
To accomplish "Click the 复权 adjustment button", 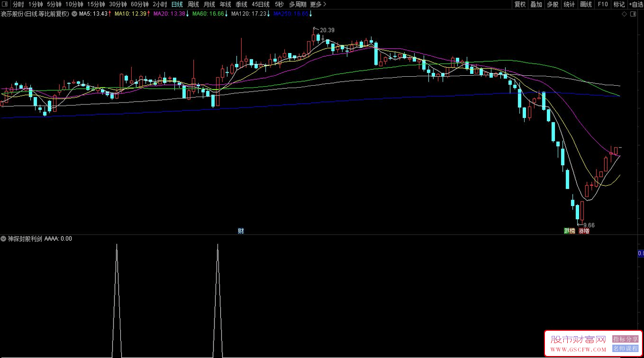I will (520, 4).
